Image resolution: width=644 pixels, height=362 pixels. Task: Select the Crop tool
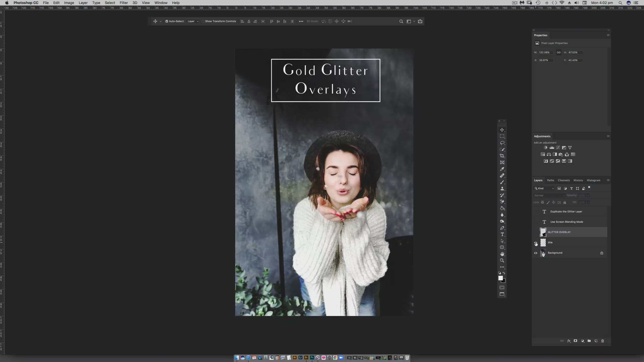pos(502,156)
